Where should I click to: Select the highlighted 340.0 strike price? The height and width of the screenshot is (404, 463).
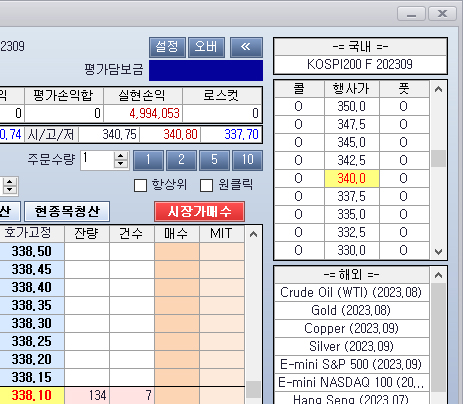(x=352, y=178)
